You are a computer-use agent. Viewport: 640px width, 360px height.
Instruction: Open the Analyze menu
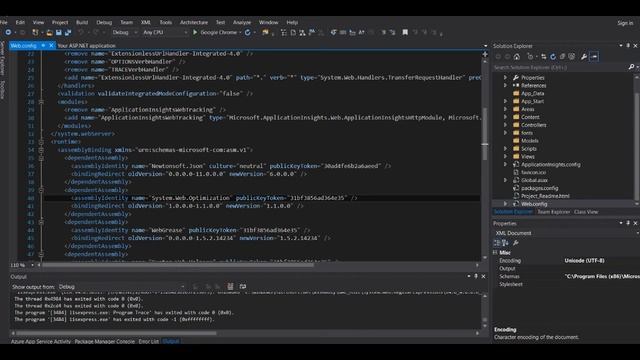242,22
